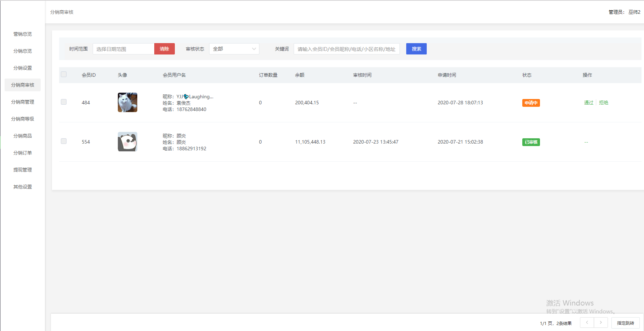The image size is (644, 331).
Task: Select 提现管理 from the sidebar
Action: 23,170
